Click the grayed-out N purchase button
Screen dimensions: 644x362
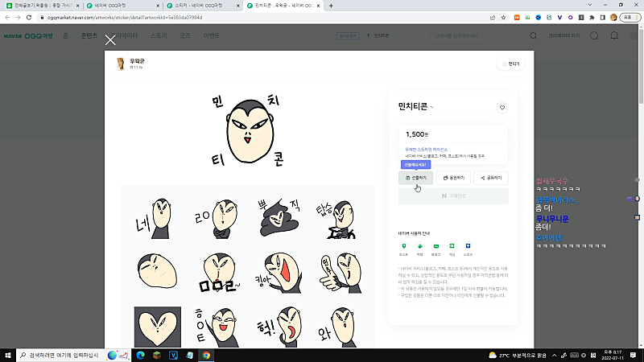click(x=453, y=196)
